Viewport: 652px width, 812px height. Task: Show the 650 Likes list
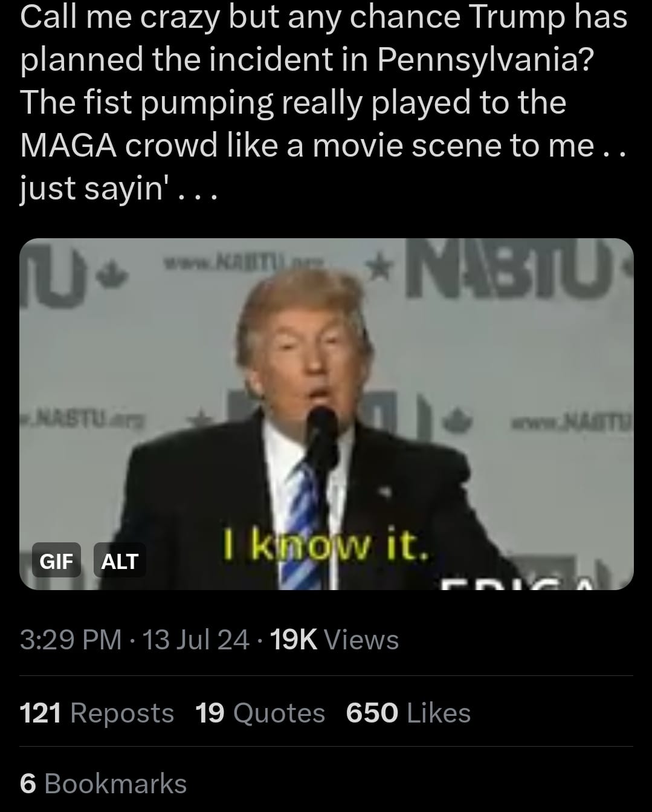pyautogui.click(x=408, y=712)
